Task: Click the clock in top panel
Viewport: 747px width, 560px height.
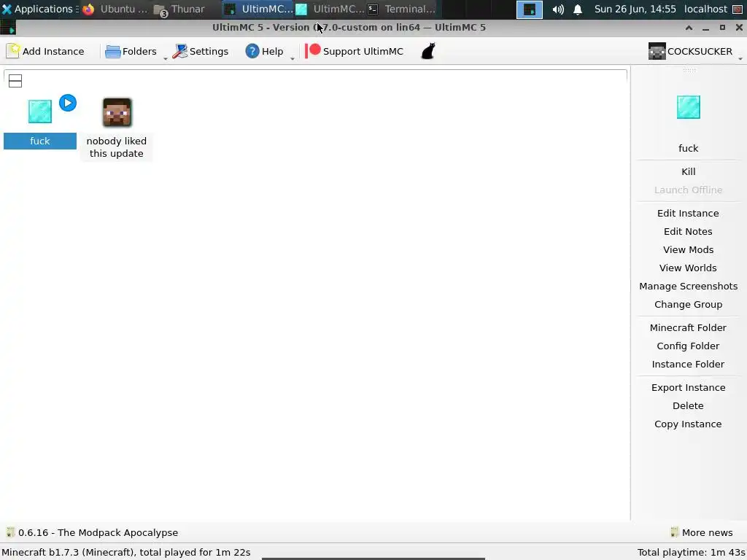Action: point(635,9)
